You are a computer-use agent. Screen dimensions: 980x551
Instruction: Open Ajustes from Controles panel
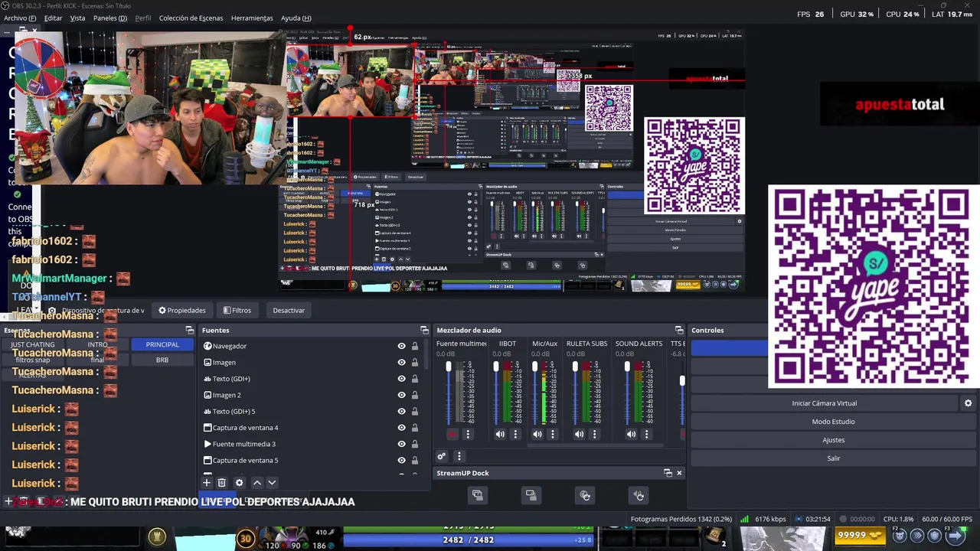coord(833,440)
